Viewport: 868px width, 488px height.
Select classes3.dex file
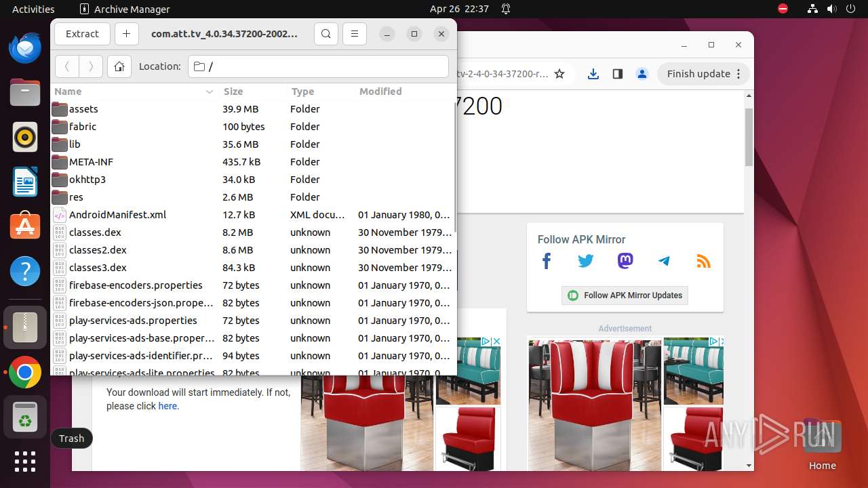click(252, 268)
